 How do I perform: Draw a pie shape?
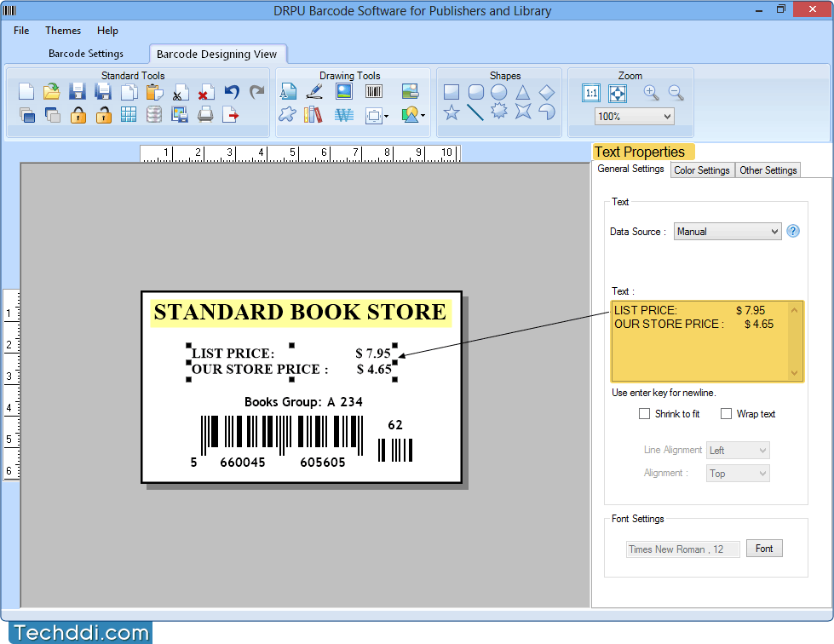pos(547,112)
